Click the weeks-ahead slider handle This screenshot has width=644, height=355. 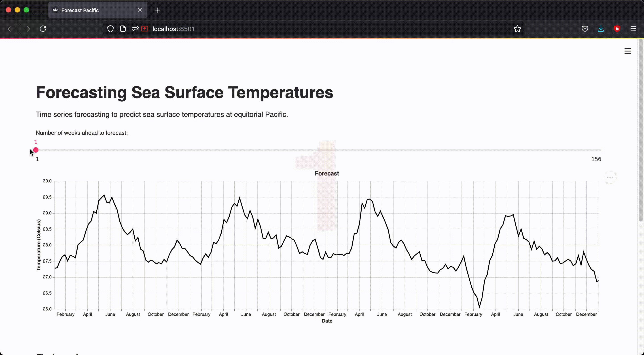[x=36, y=150]
